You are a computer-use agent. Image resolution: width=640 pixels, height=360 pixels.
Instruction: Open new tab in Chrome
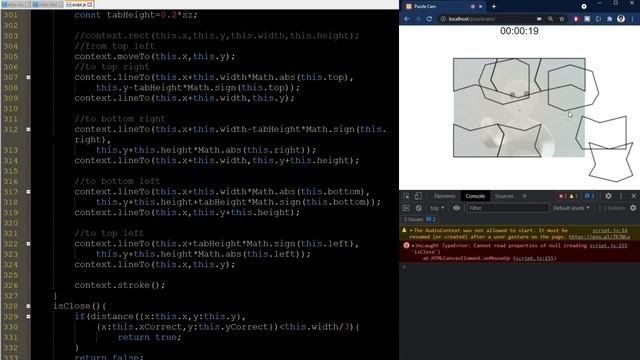pos(494,7)
